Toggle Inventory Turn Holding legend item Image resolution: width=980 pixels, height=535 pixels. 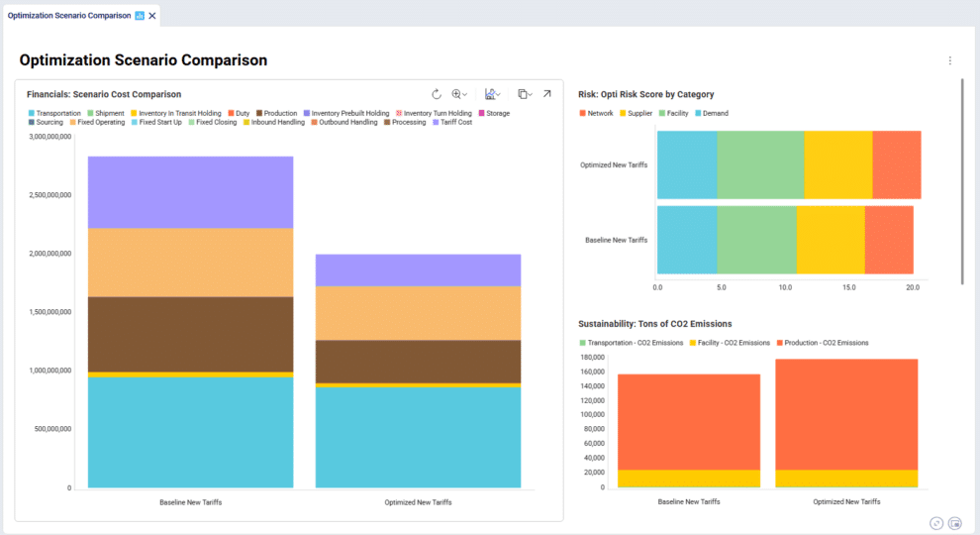pyautogui.click(x=434, y=113)
